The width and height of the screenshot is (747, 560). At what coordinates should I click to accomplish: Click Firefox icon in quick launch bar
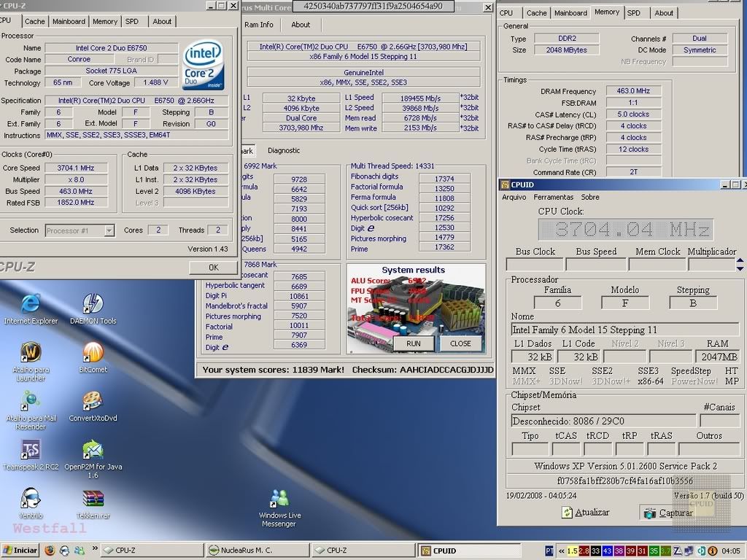[x=50, y=551]
